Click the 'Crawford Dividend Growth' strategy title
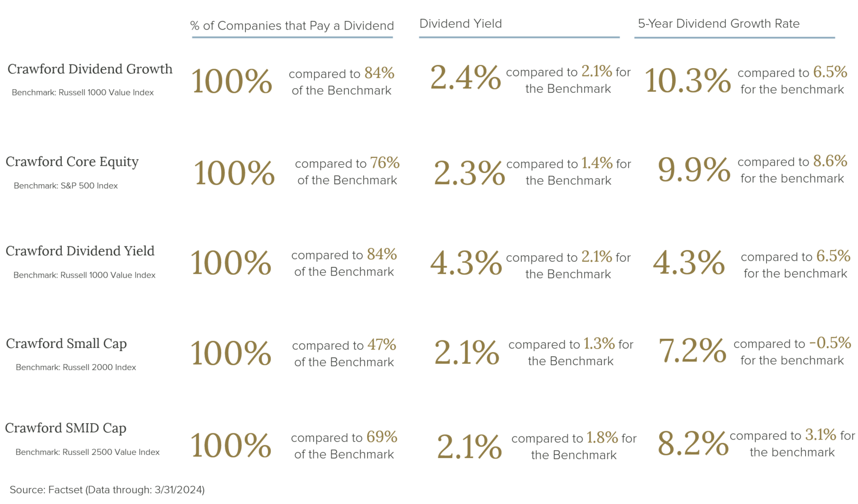 90,69
